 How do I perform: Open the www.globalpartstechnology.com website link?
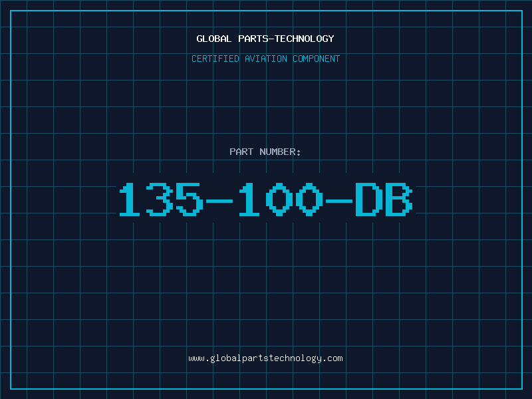pyautogui.click(x=265, y=358)
